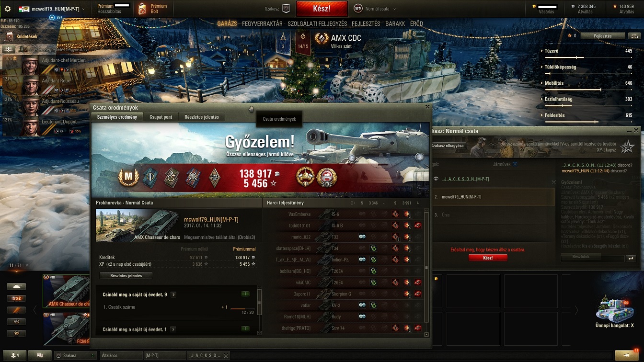Click the info icon beside Járművek
The width and height of the screenshot is (644, 362).
tap(515, 164)
